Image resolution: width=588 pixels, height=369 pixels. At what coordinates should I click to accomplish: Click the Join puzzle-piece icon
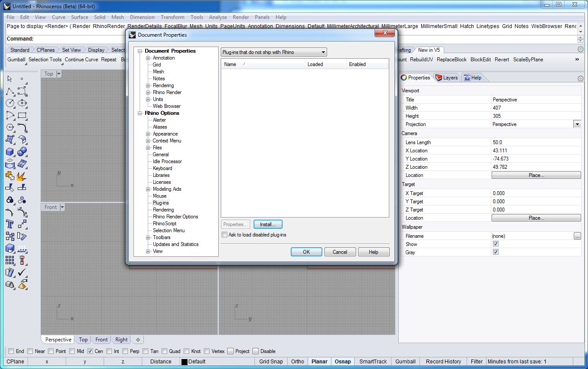click(10, 176)
